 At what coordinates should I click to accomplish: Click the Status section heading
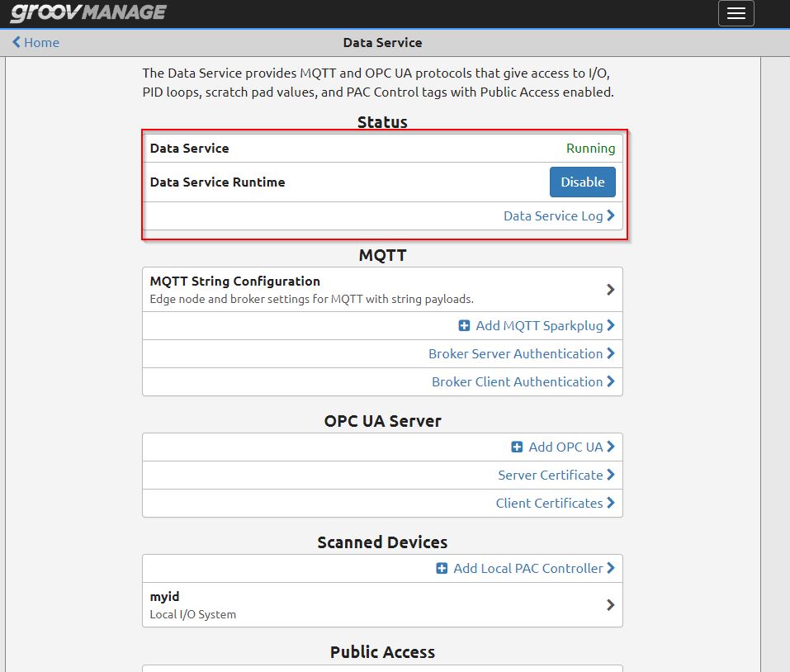point(382,122)
